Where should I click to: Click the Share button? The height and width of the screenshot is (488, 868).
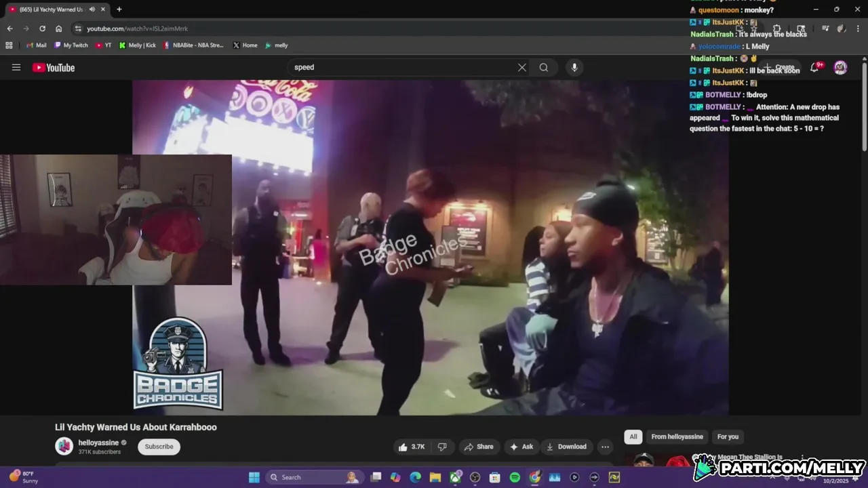tap(479, 447)
